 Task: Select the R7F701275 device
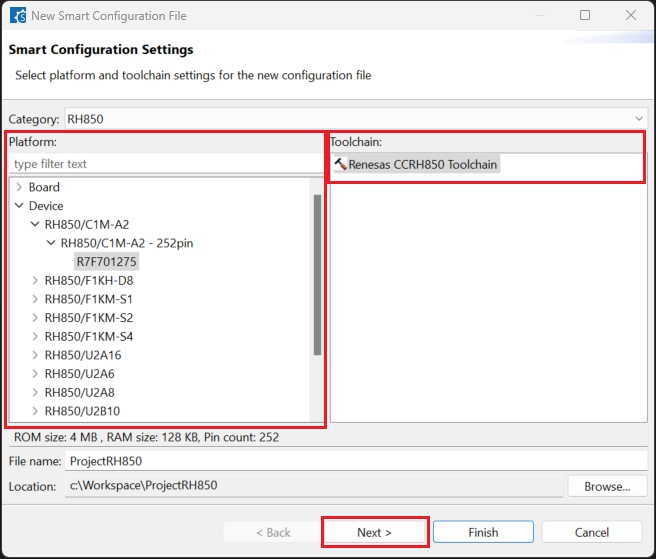pyautogui.click(x=106, y=262)
